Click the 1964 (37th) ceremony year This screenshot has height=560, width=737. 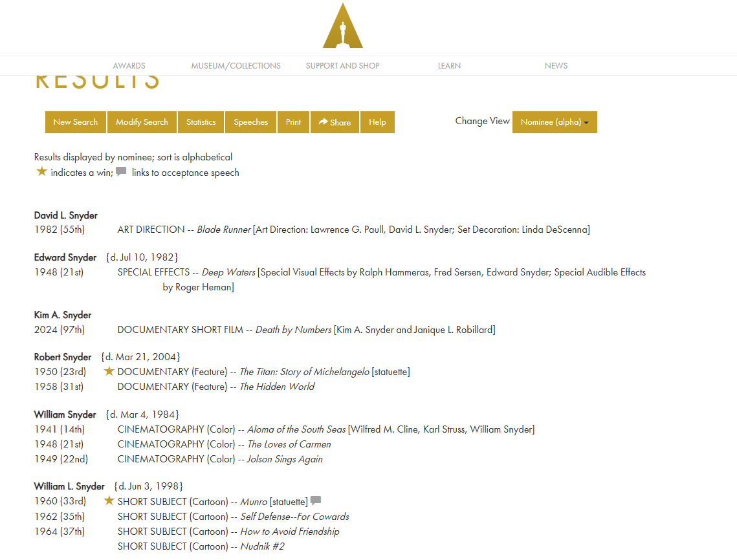(60, 532)
